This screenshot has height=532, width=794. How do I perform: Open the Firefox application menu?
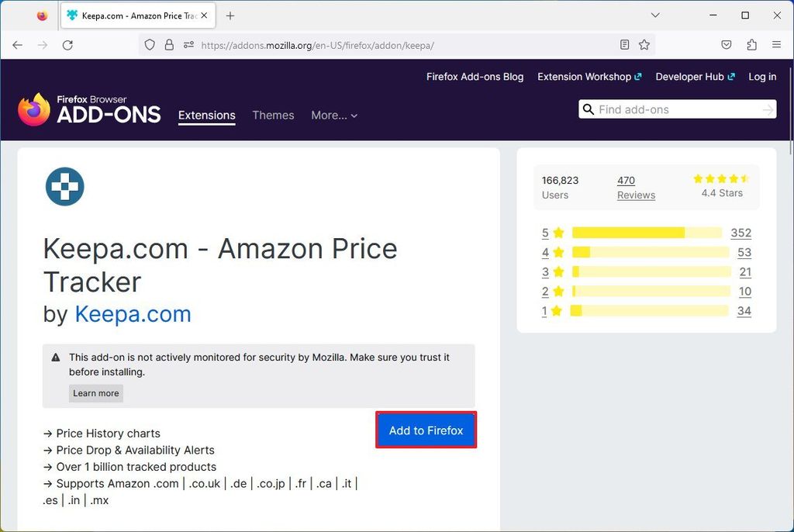[776, 45]
